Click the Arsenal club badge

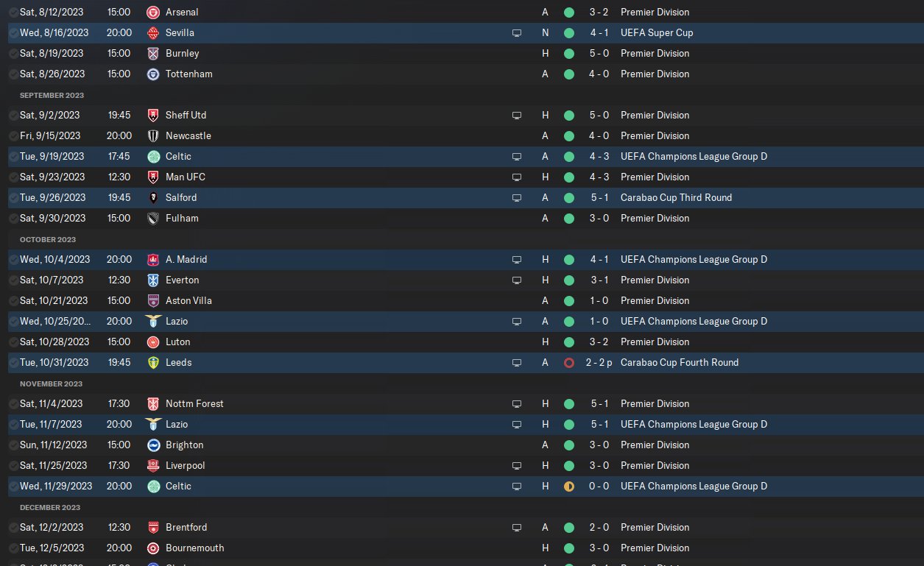tap(153, 13)
